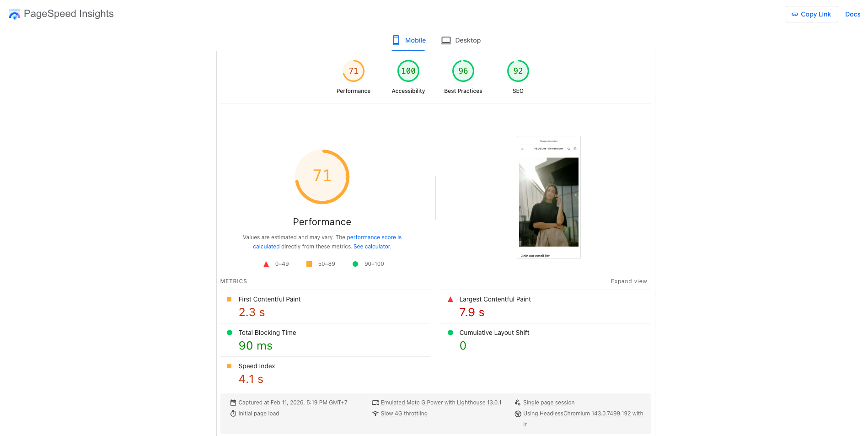Viewport: 868px width, 436px height.
Task: Switch to the Mobile tab
Action: (x=408, y=40)
